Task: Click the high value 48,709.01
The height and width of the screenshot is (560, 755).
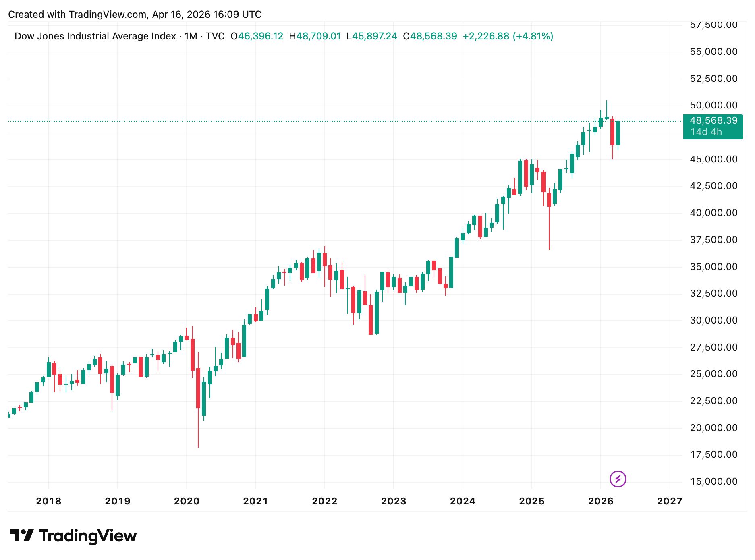Action: pyautogui.click(x=318, y=36)
